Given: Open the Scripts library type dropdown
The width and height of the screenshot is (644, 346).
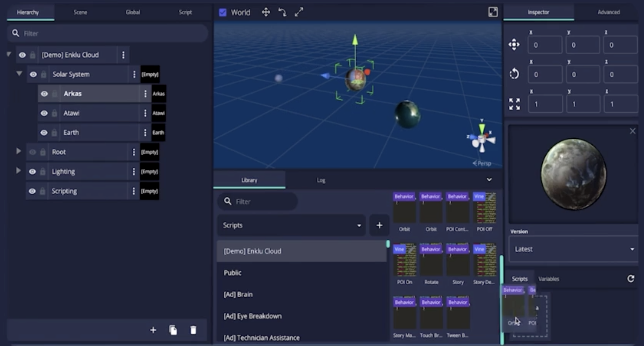Looking at the screenshot, I should tap(291, 225).
